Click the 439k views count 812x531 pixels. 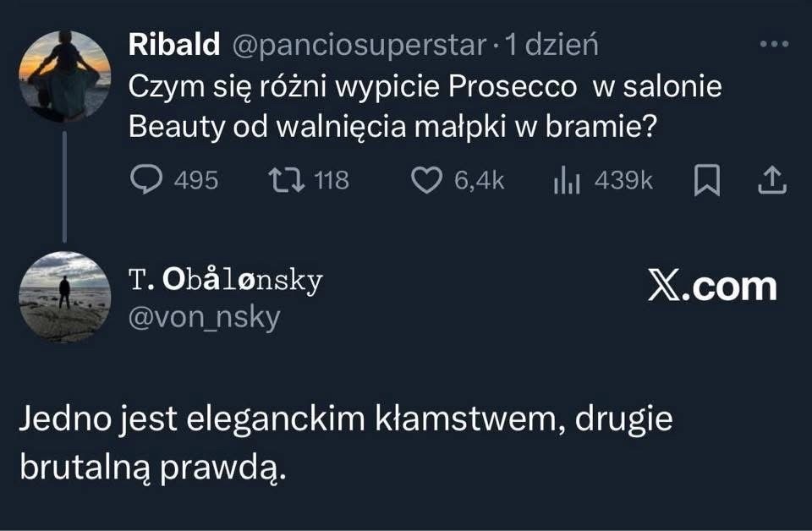(x=623, y=180)
